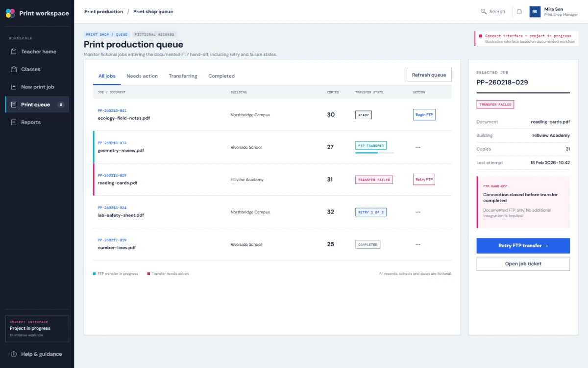The width and height of the screenshot is (588, 368).
Task: Open Teacher home from the sidebar
Action: point(37,52)
